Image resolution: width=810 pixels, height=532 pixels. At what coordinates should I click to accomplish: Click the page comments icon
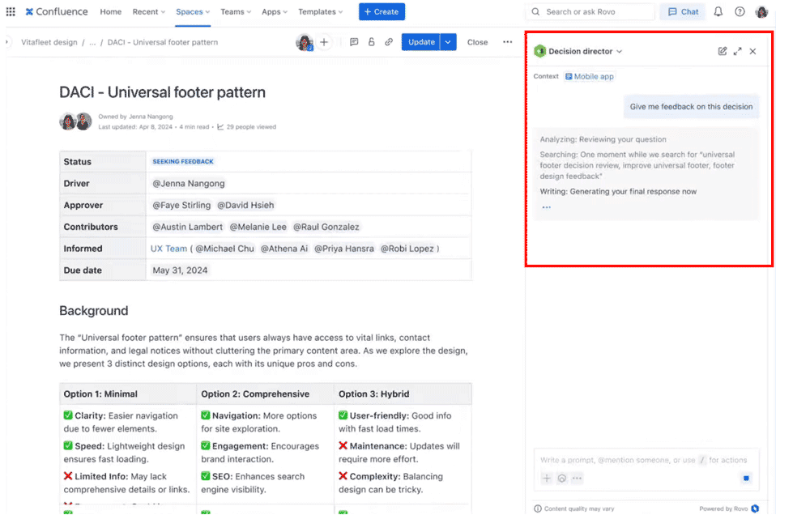tap(354, 42)
